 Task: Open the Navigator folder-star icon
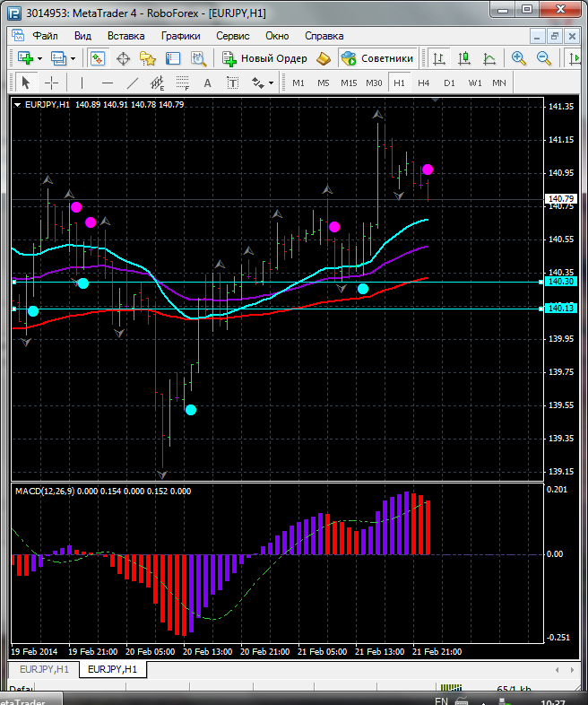click(x=148, y=58)
